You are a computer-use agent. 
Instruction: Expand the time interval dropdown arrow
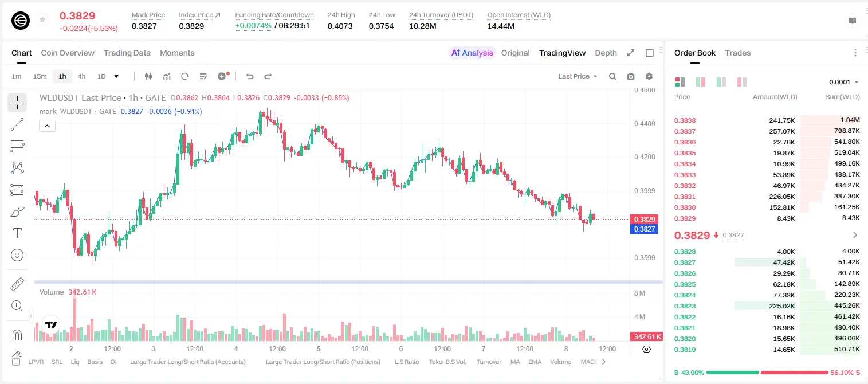point(116,76)
